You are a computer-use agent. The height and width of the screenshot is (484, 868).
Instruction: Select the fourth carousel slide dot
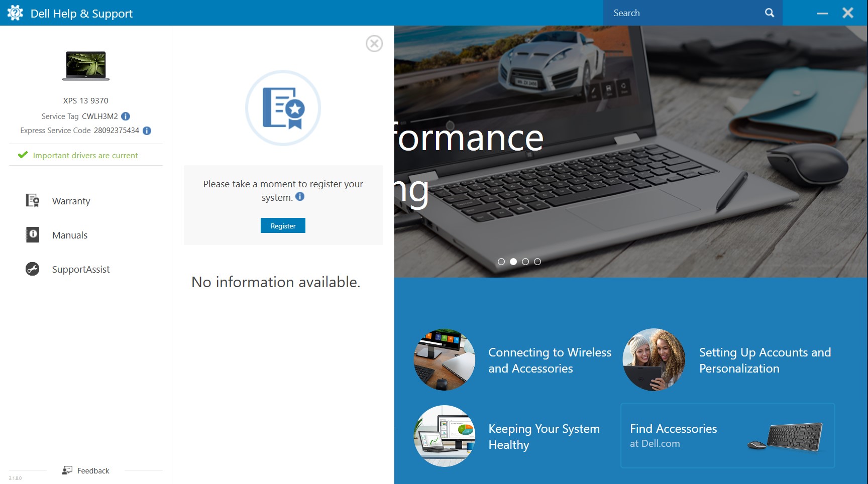[x=537, y=262]
